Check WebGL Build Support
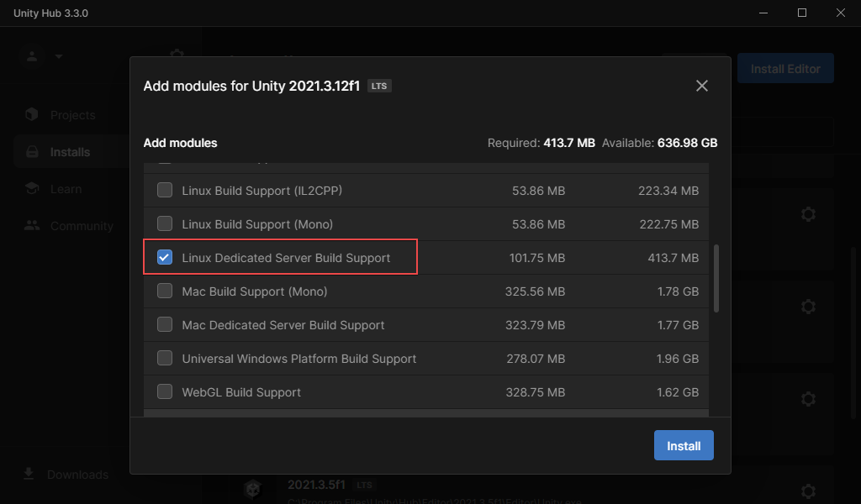 (165, 392)
